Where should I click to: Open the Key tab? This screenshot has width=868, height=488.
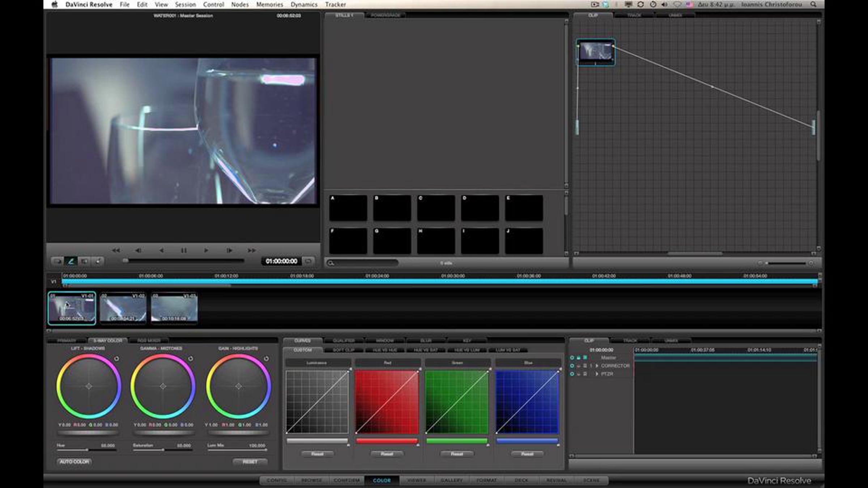(467, 341)
